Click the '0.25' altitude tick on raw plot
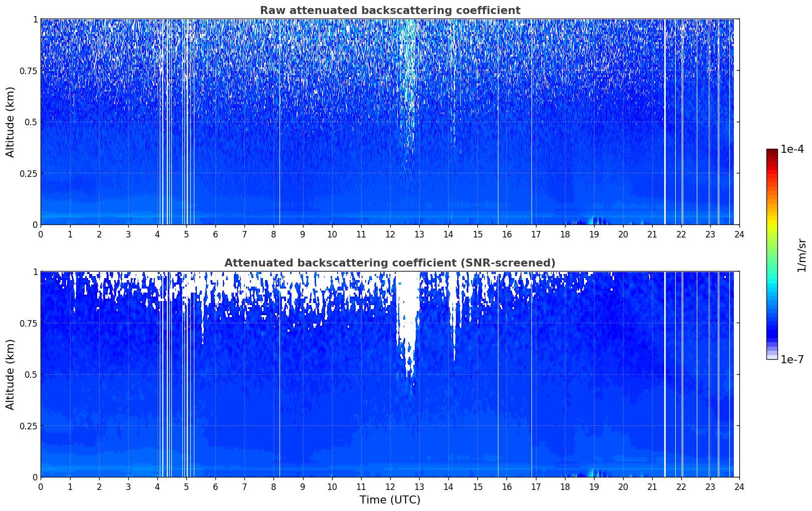The image size is (812, 511). coord(29,173)
